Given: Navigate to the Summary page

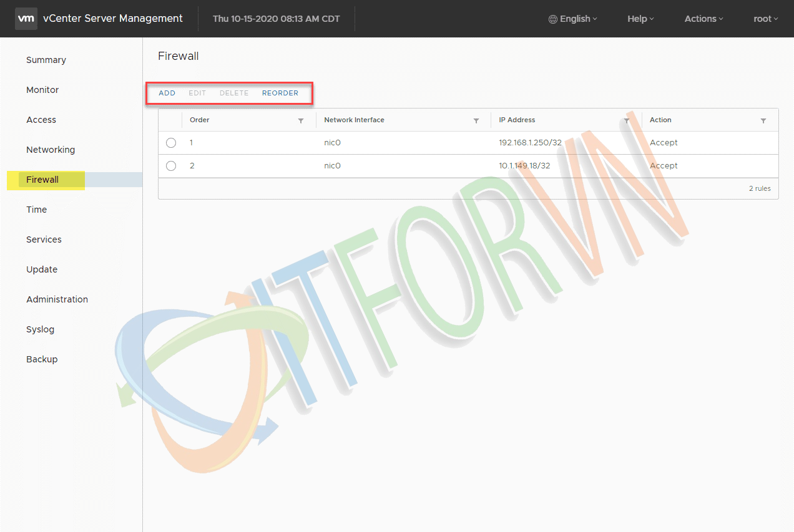Looking at the screenshot, I should (46, 60).
